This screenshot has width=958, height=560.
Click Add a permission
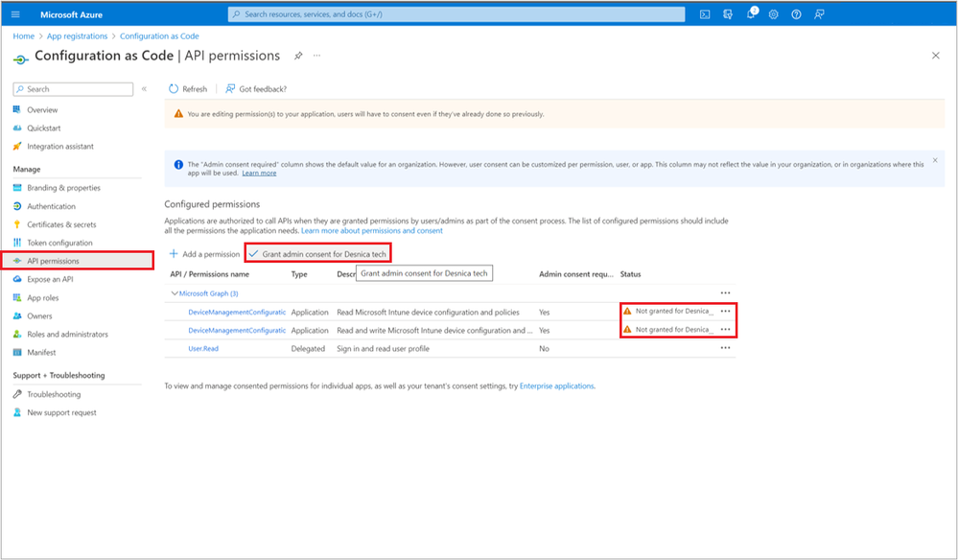point(204,254)
